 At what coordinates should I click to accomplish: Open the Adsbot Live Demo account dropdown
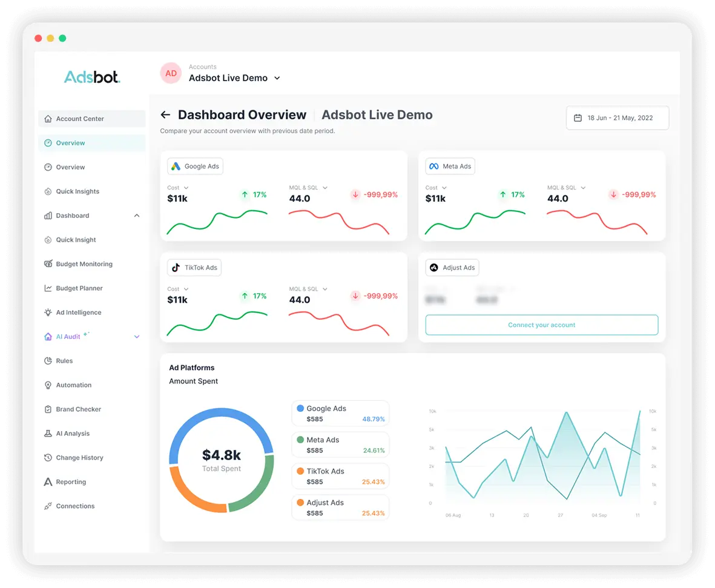point(277,78)
